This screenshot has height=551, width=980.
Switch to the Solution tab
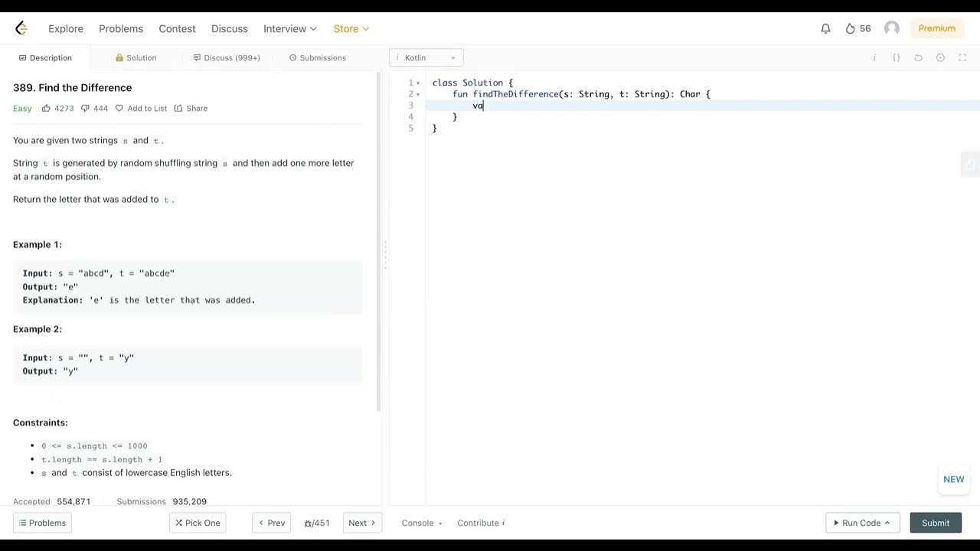[x=136, y=57]
